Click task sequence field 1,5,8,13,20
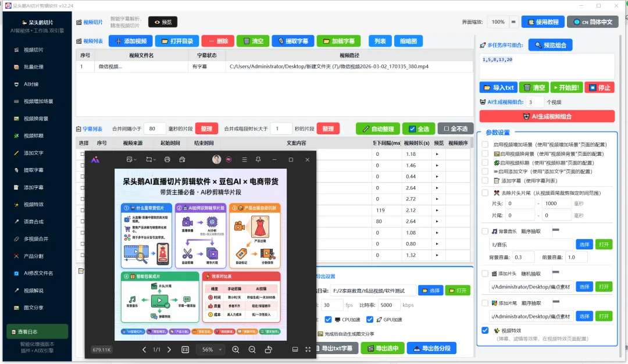 tap(547, 66)
